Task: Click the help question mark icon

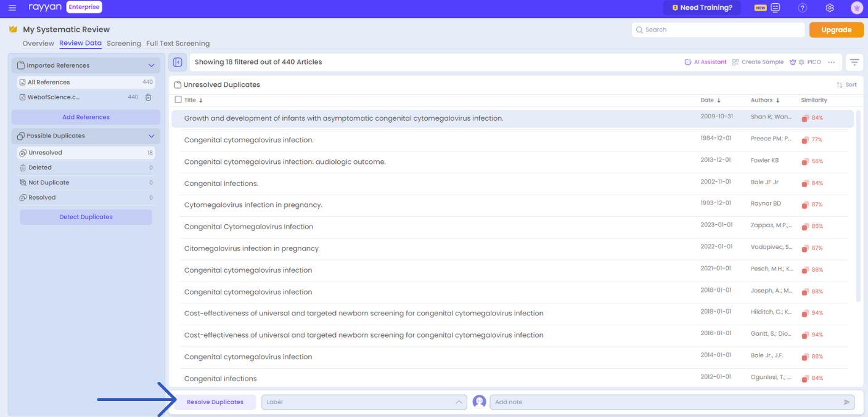Action: (802, 8)
